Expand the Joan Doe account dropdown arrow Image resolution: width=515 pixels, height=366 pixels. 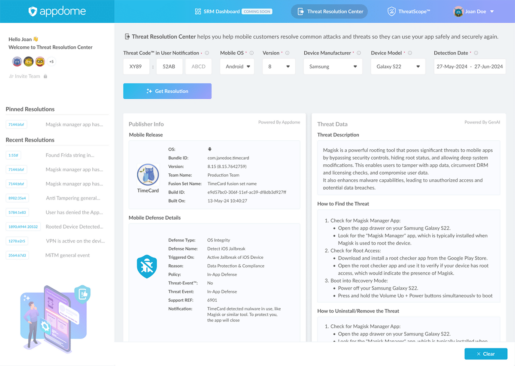point(492,11)
